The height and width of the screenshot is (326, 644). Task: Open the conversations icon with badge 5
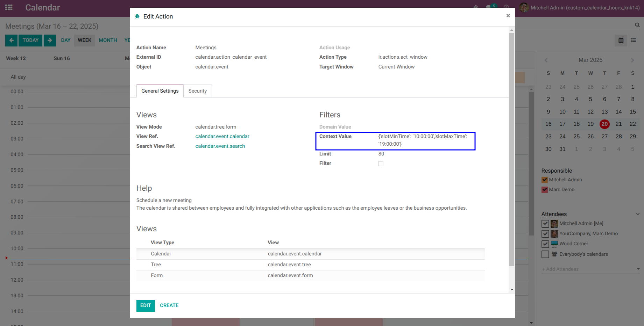490,7
